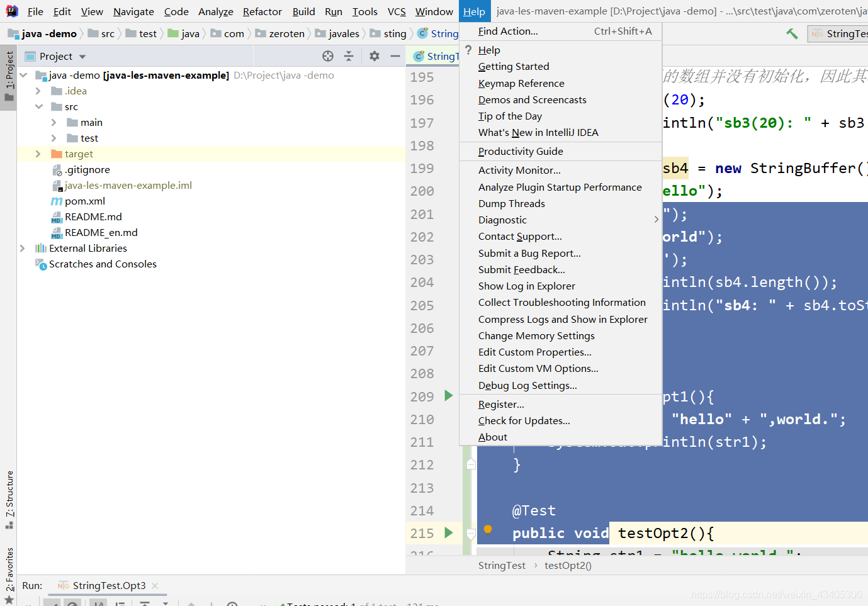Click the orange intention bulb at line 215

(488, 530)
